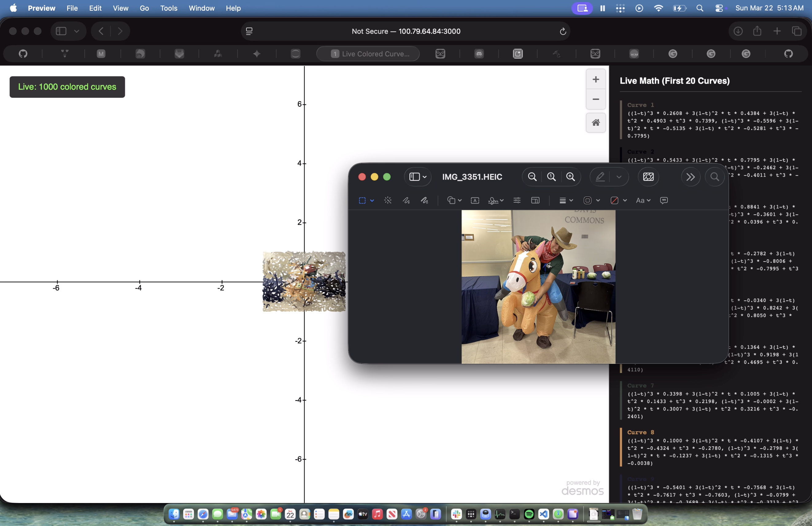Open the Adjust Color sliders tool
This screenshot has width=812, height=526.
(x=516, y=200)
